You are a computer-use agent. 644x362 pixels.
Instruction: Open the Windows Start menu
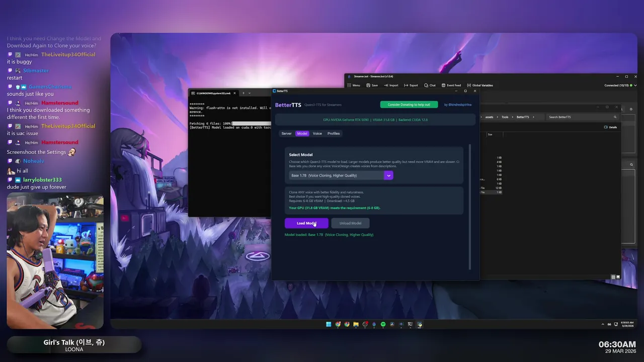click(329, 324)
